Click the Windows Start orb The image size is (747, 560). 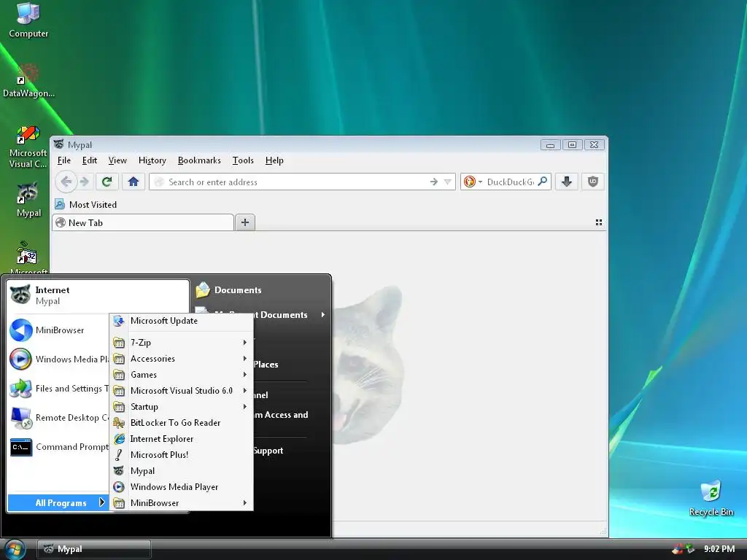(15, 550)
